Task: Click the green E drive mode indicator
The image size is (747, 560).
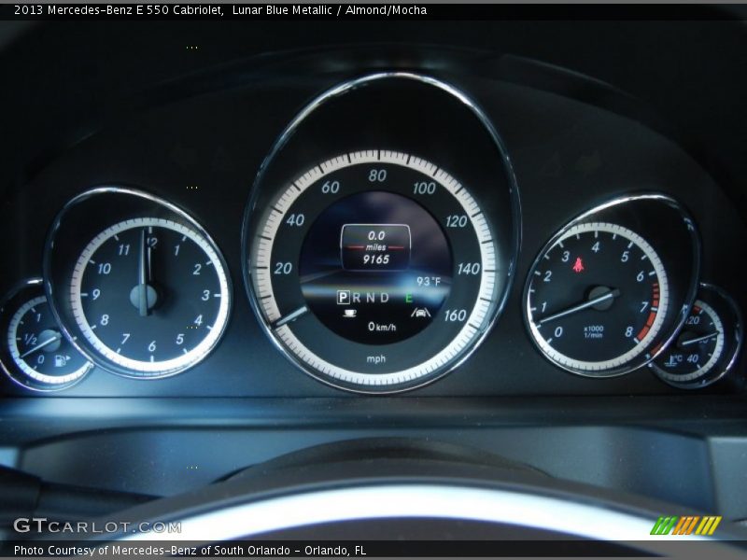Action: [408, 298]
